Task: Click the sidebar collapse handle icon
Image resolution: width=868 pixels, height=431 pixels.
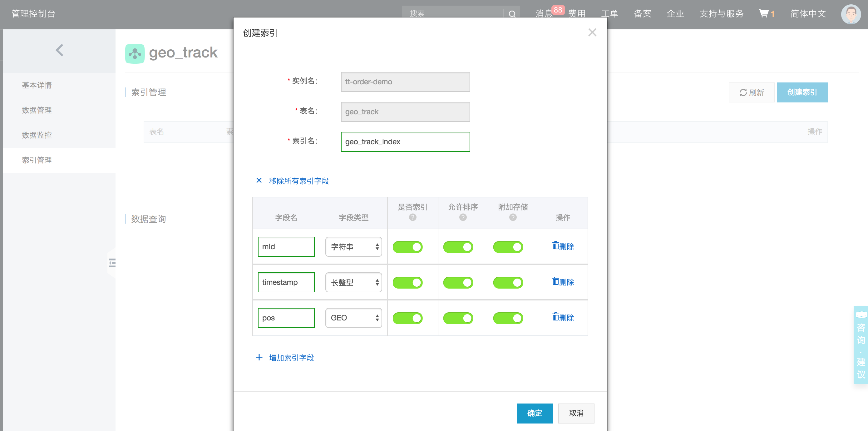Action: (112, 263)
